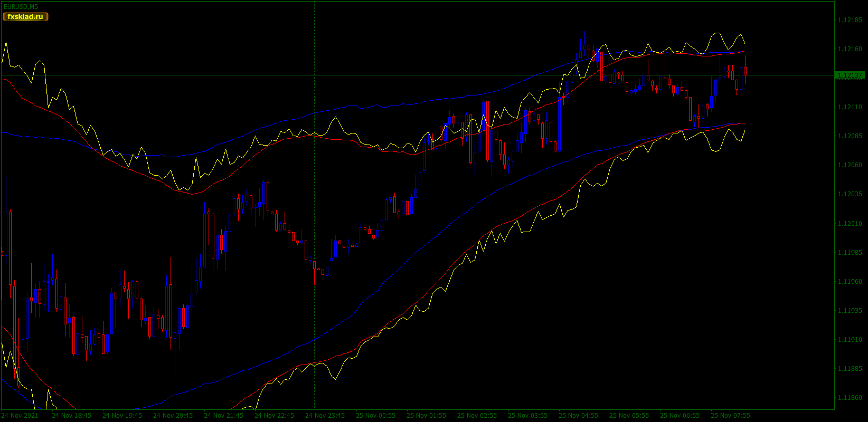Select the 25 Nov 04:55 time label
This screenshot has width=868, height=422.
(x=578, y=416)
